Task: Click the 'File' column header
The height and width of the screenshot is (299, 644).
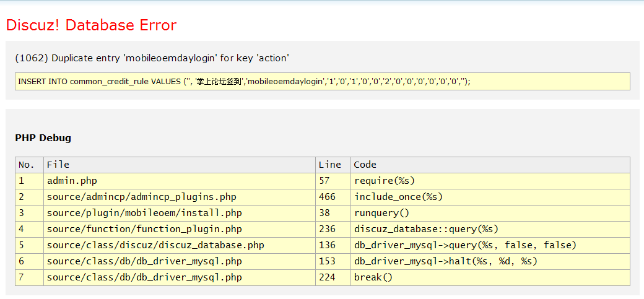Action: pyautogui.click(x=180, y=165)
